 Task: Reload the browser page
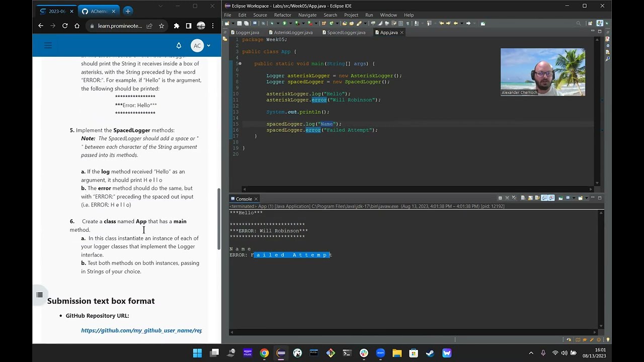click(x=65, y=26)
